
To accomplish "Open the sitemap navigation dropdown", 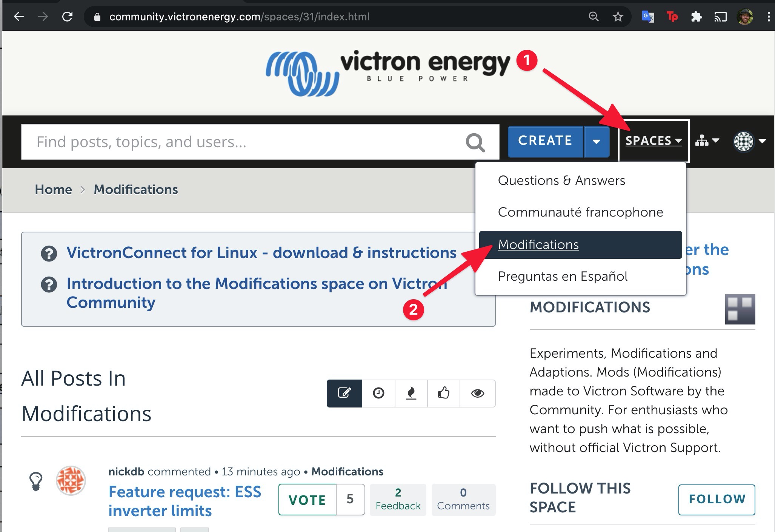I will pyautogui.click(x=707, y=141).
